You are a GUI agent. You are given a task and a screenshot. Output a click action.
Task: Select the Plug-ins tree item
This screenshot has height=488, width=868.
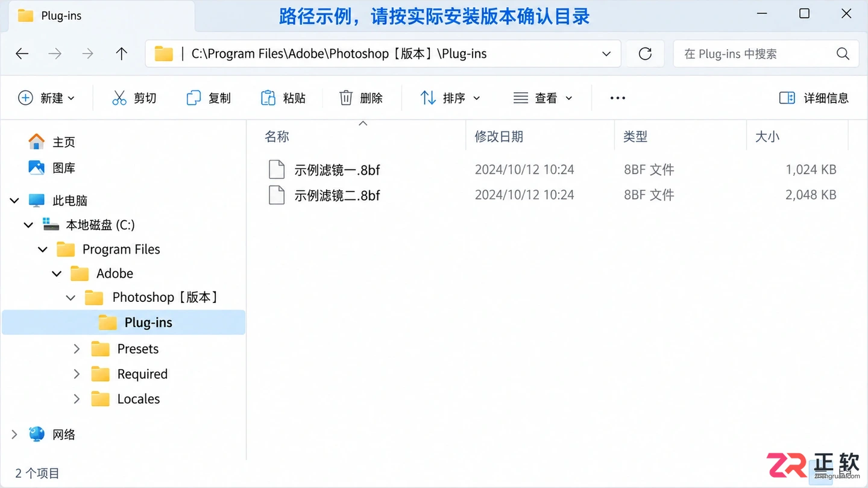point(124,322)
